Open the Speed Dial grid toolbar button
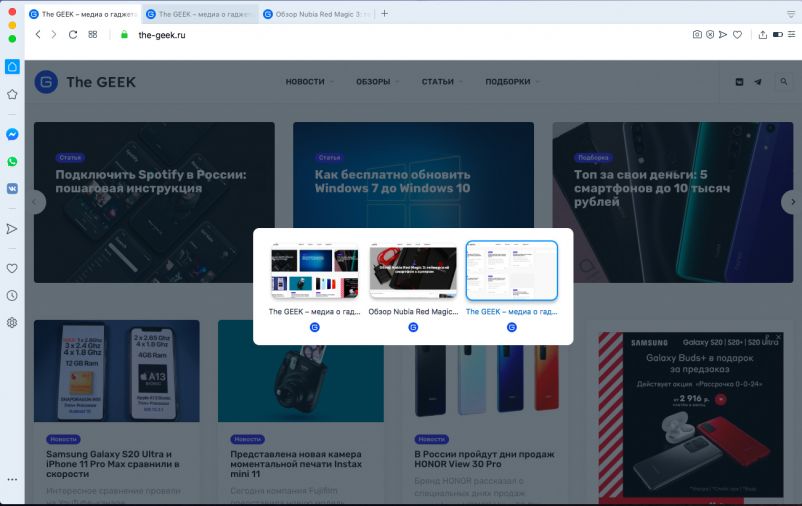Viewport: 802px width, 506px height. tap(93, 34)
